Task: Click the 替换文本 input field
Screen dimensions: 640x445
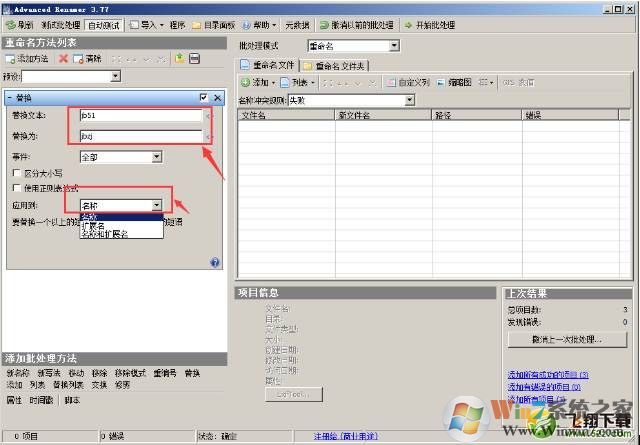Action: [141, 116]
